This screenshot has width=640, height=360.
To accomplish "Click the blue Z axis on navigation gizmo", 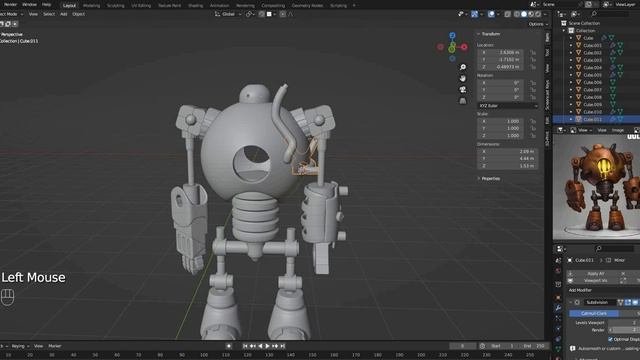I will coord(452,36).
